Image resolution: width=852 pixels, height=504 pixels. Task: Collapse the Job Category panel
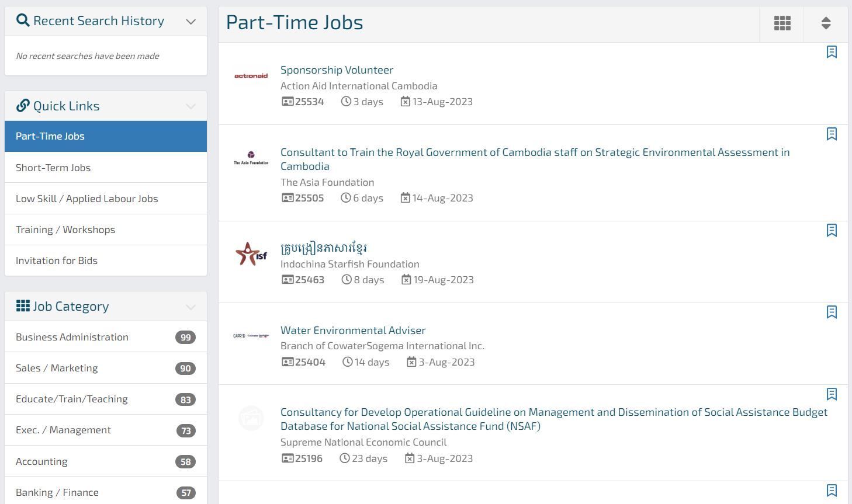click(x=191, y=307)
